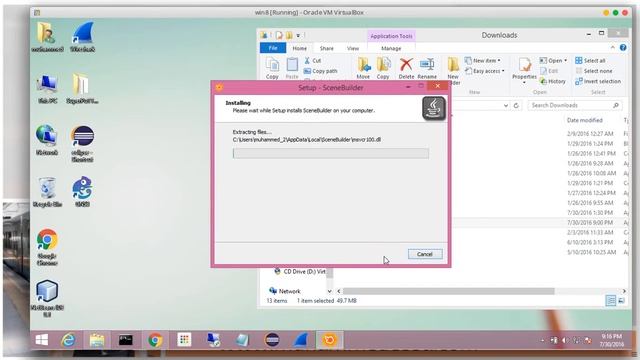Select the file dated 7/30/2016 1:30 PM
Screen dimensions: 640x360
590,213
